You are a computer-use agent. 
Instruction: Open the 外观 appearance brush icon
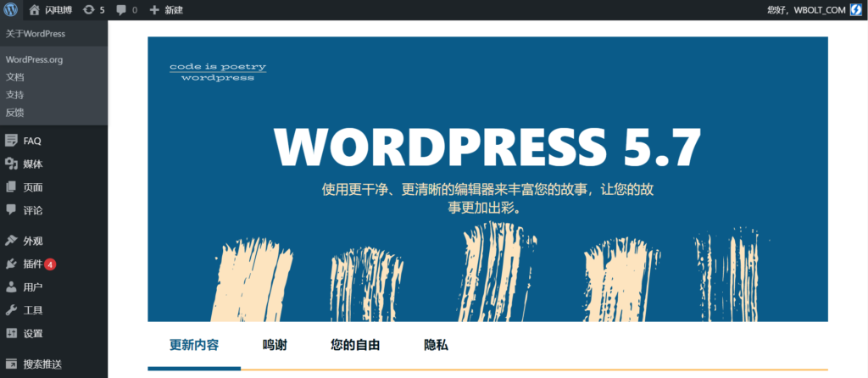click(11, 241)
